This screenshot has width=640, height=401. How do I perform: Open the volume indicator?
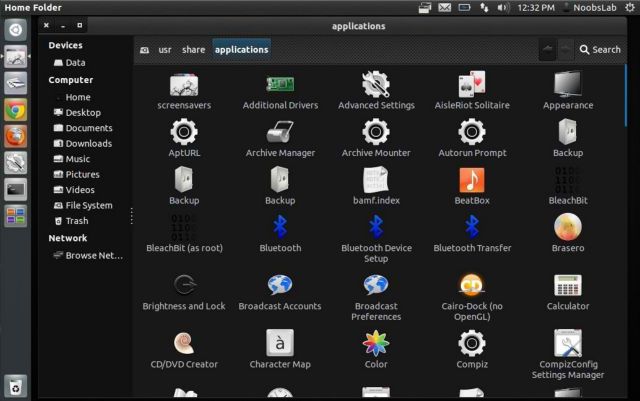pos(502,7)
